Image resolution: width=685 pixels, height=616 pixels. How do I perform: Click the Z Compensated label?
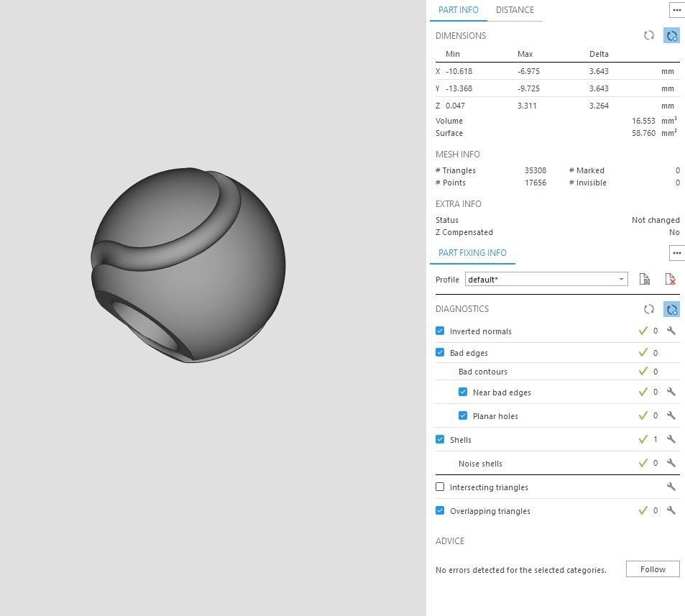click(464, 232)
